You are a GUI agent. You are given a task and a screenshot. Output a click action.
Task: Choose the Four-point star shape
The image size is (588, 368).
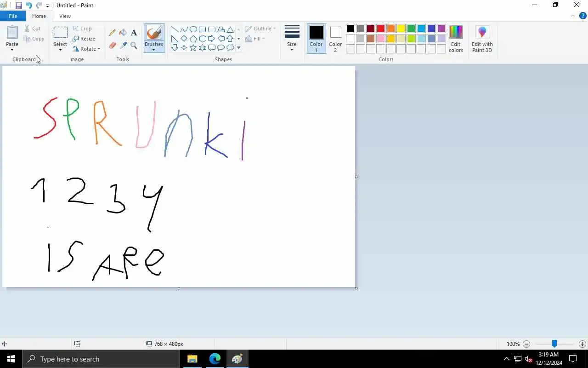184,47
